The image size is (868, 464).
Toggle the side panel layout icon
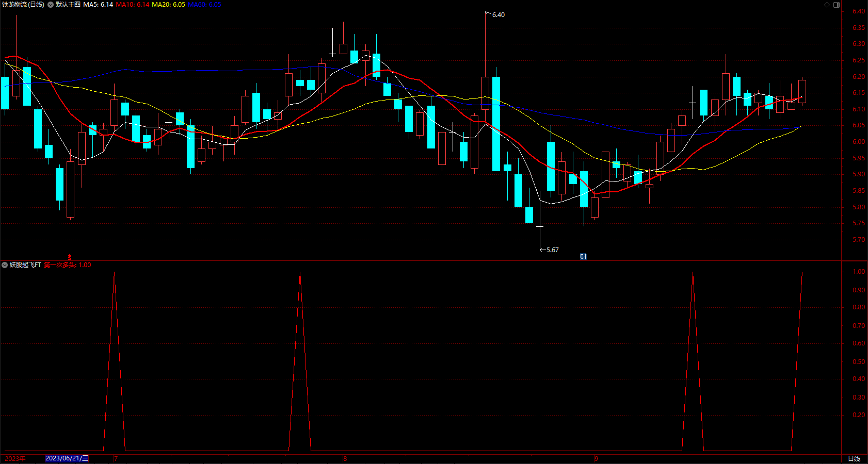837,5
